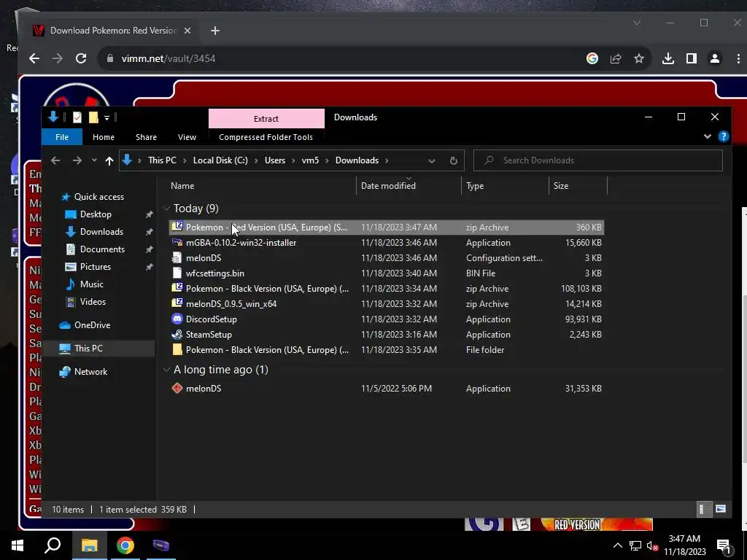Click This PC in the address path
The image size is (747, 560).
point(162,160)
